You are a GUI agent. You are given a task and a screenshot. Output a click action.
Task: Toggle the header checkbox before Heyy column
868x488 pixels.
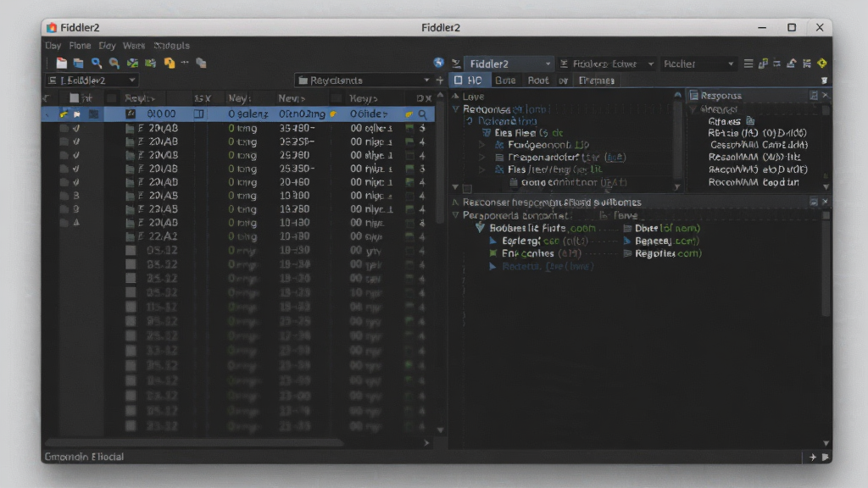[336, 98]
